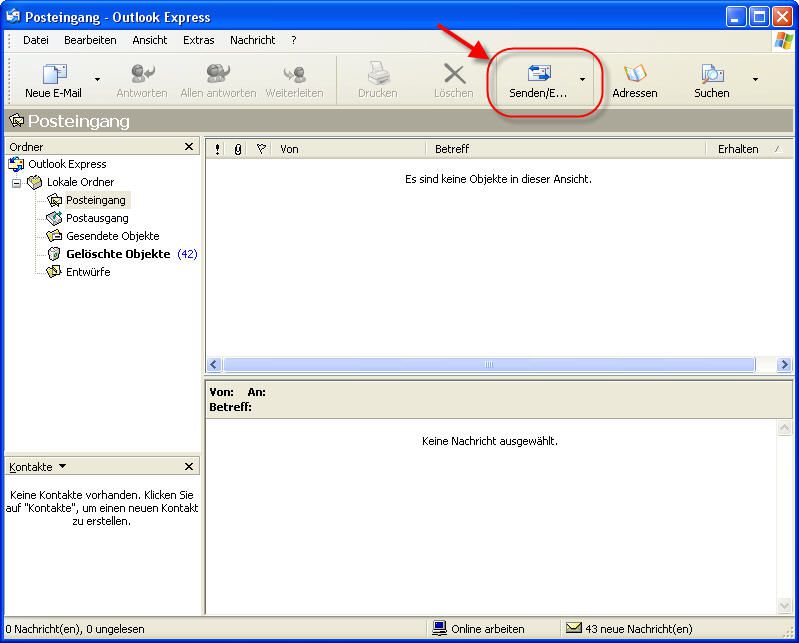The height and width of the screenshot is (643, 799).
Task: Sort by flag column header
Action: (x=261, y=149)
